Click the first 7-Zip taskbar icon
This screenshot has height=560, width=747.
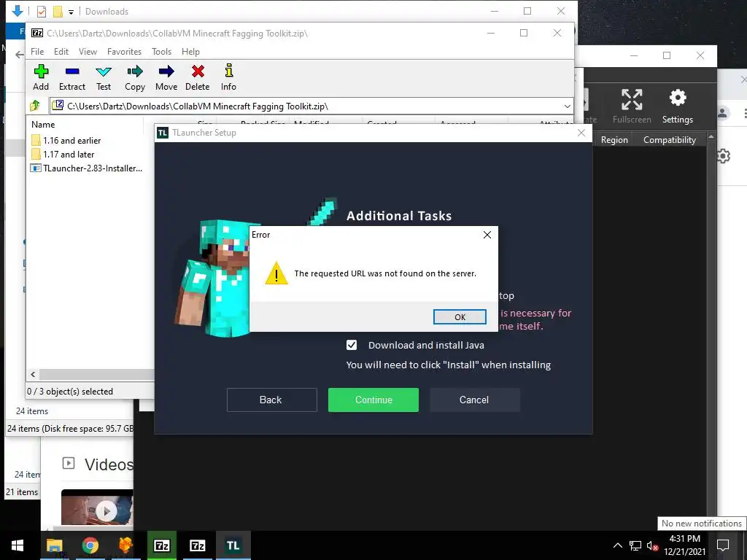pyautogui.click(x=162, y=545)
